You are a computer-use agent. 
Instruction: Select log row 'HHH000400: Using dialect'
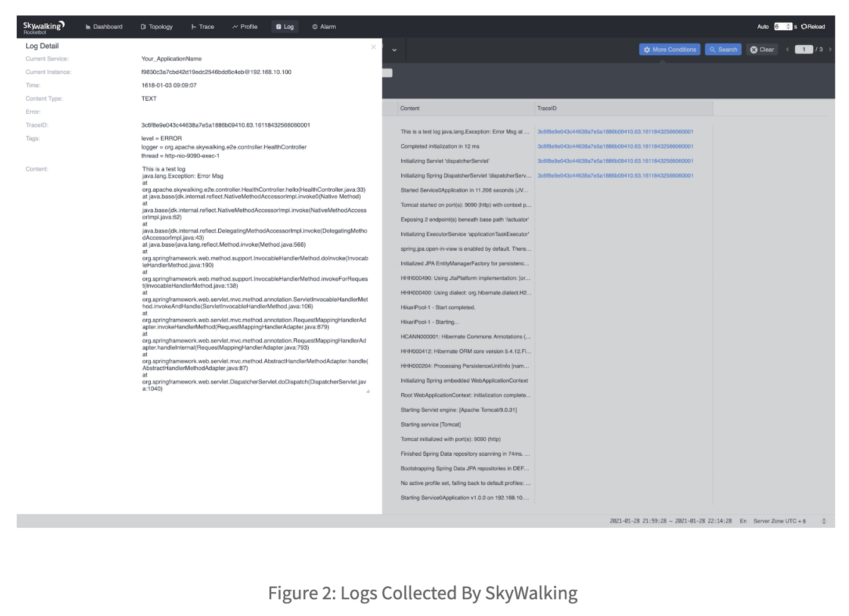pos(465,293)
